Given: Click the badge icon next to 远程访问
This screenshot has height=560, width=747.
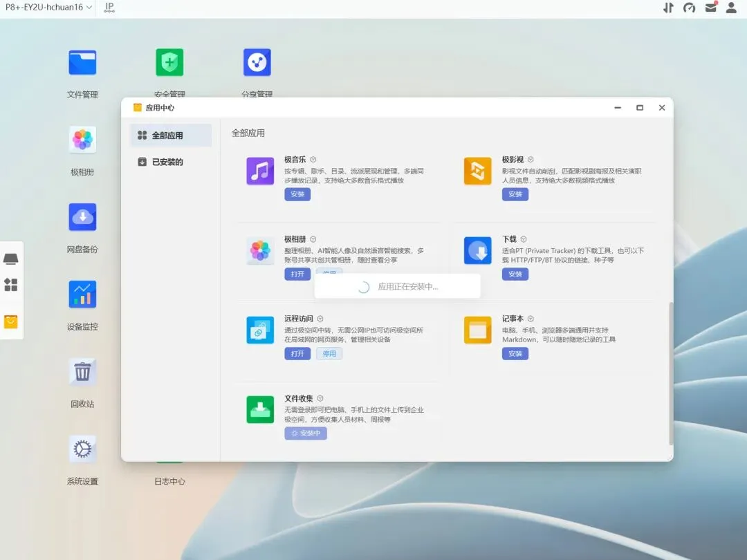Looking at the screenshot, I should point(320,319).
